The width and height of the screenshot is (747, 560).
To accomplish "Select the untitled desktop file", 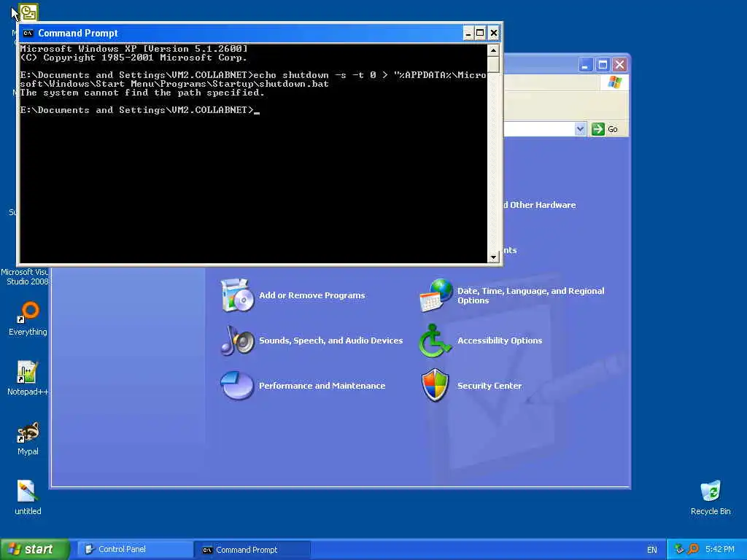I will (x=28, y=497).
